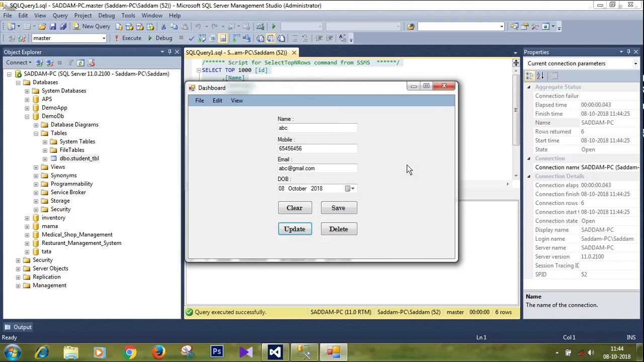644x362 pixels.
Task: Open the Dashboard window's View menu
Action: click(237, 101)
